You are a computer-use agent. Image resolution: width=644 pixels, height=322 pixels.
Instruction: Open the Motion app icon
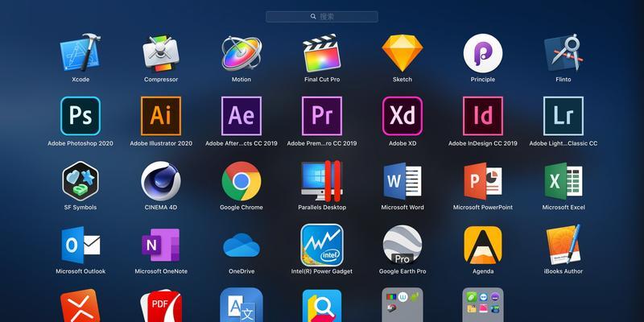pyautogui.click(x=242, y=53)
